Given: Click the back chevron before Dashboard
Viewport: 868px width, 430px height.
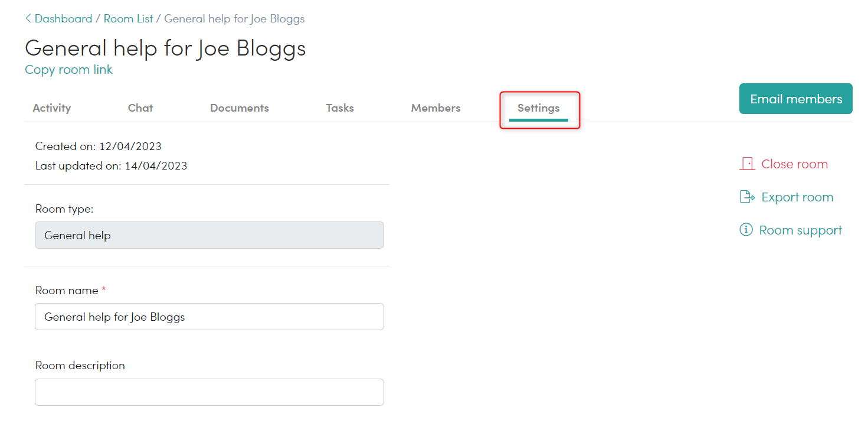Looking at the screenshot, I should click(28, 19).
